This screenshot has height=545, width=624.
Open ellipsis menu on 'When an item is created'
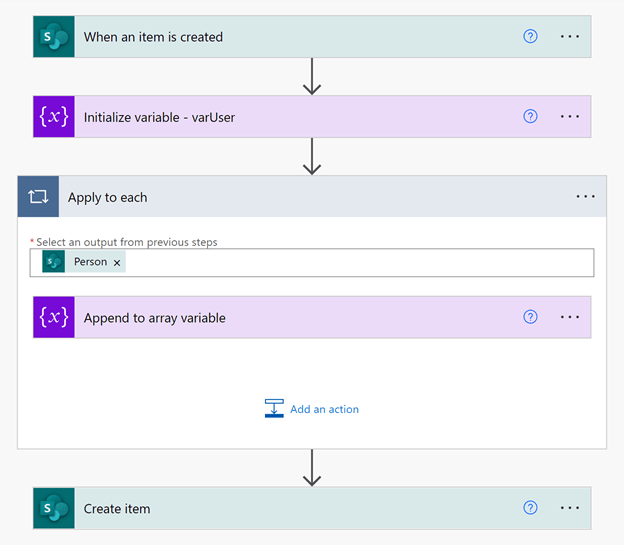[x=570, y=37]
